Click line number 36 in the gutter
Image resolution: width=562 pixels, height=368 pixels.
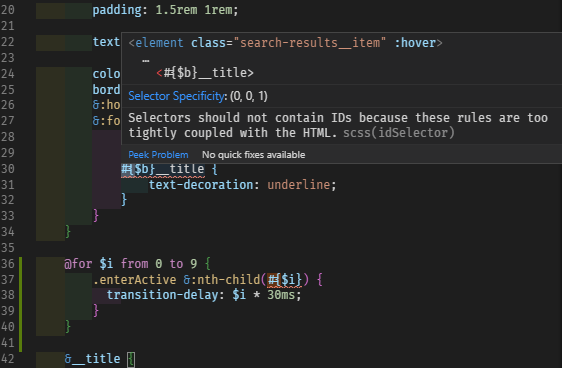click(8, 264)
